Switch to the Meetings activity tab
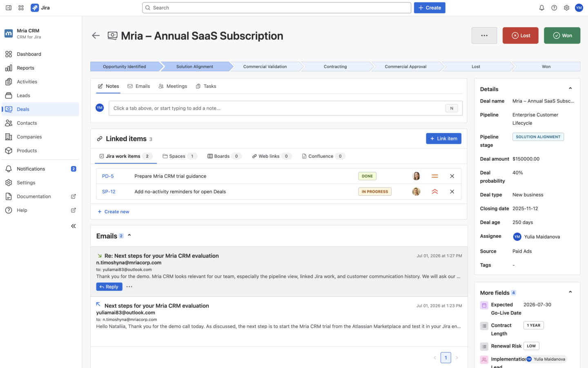The image size is (588, 368). coord(173,86)
